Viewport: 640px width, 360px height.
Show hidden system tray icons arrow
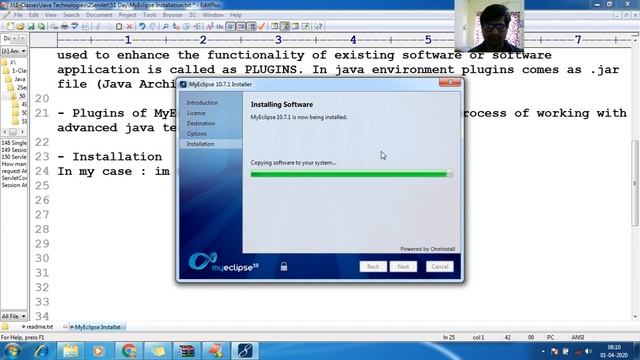tap(543, 351)
